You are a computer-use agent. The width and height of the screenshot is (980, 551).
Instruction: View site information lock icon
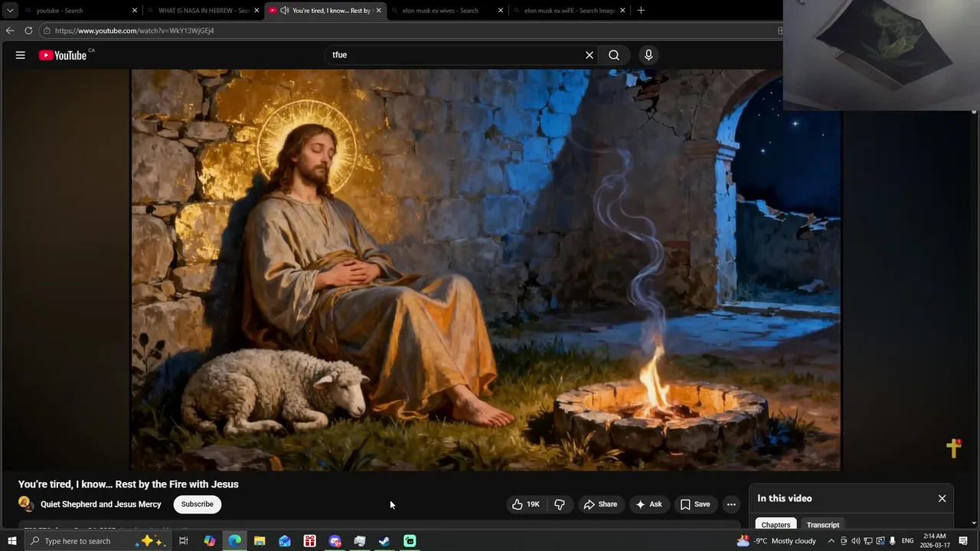tap(47, 31)
